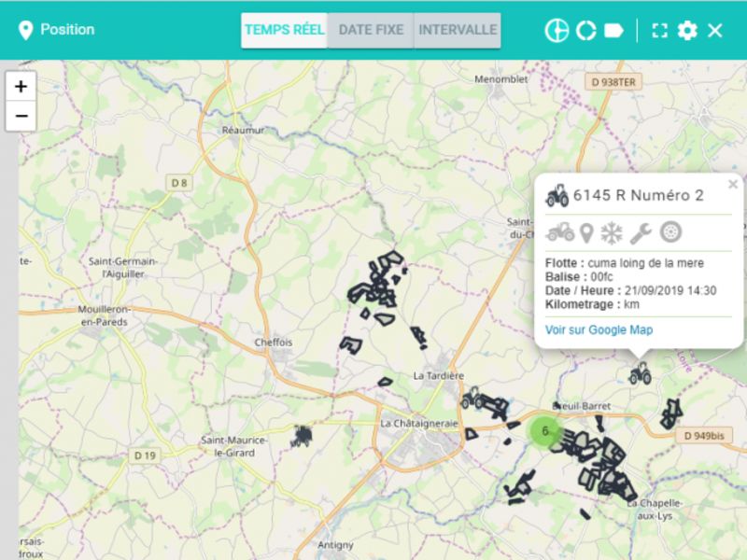The image size is (747, 560).
Task: Click the globe crosshair icon in toolbar
Action: [x=557, y=31]
